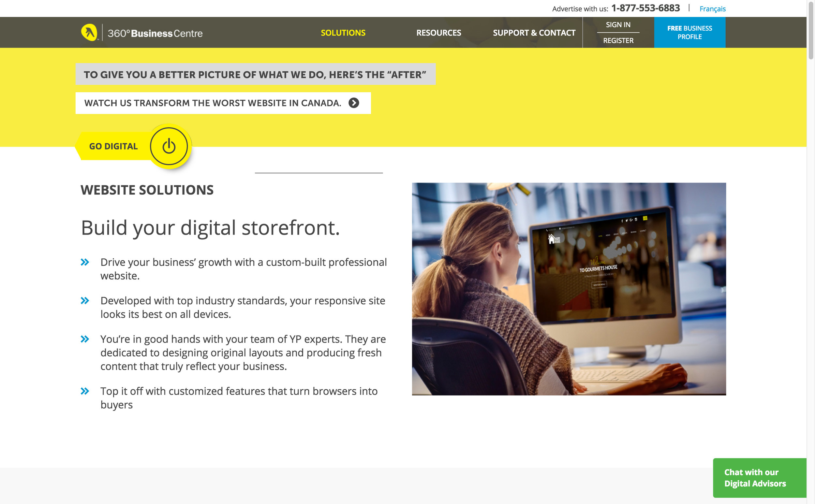Screen dimensions: 815x504
Task: Call the 1-877-553-6883 advertising number
Action: tap(645, 8)
